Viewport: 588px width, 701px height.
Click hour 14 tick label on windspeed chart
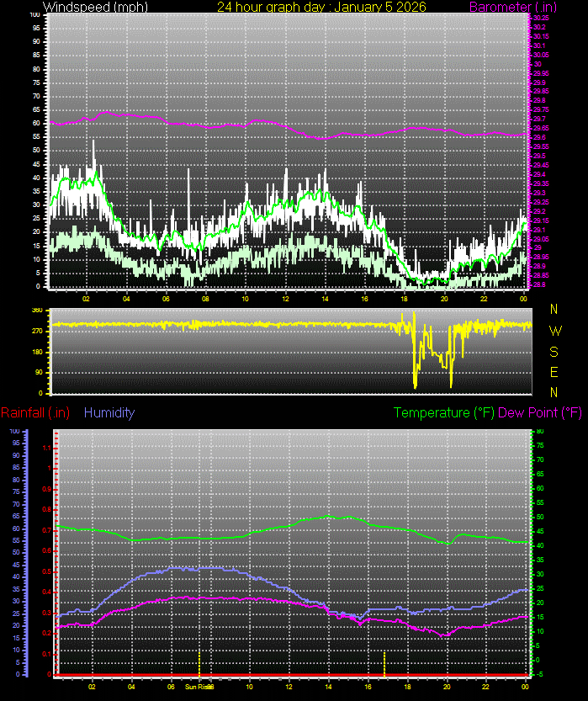325,298
